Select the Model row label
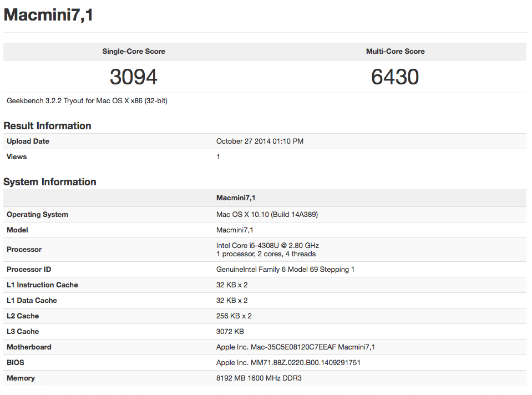Viewport: 532px width, 395px height. [17, 230]
